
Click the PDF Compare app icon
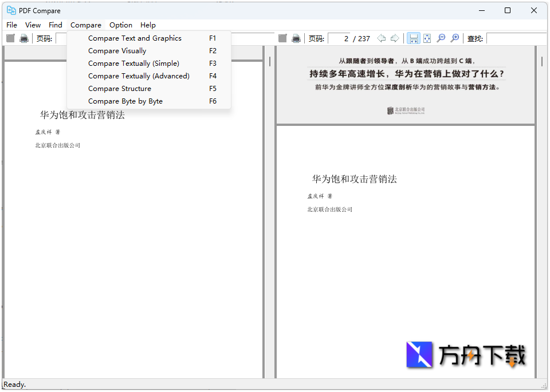coord(11,10)
